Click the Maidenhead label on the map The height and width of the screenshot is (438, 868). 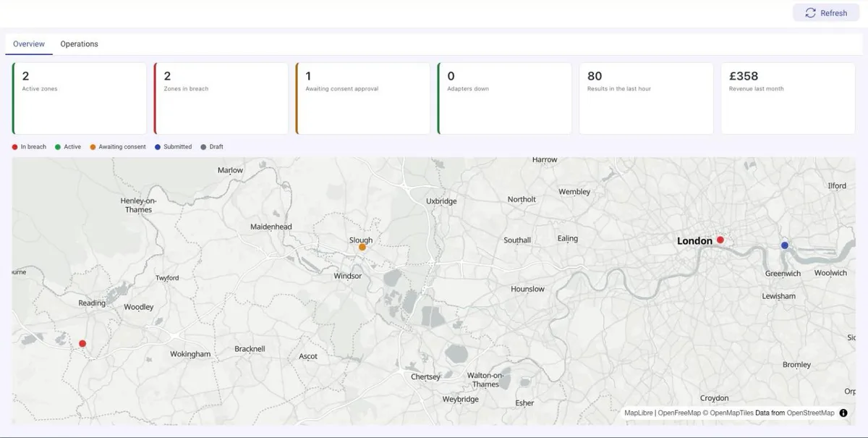click(x=271, y=227)
